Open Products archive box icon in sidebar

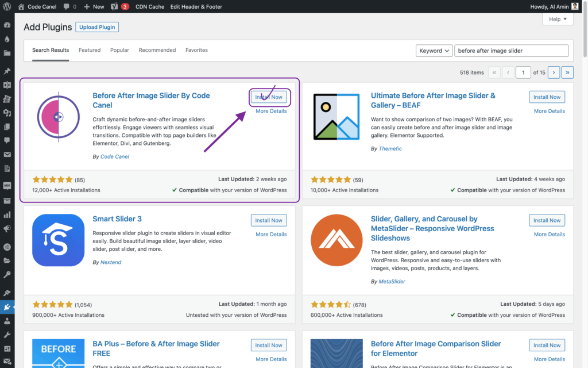point(7,201)
